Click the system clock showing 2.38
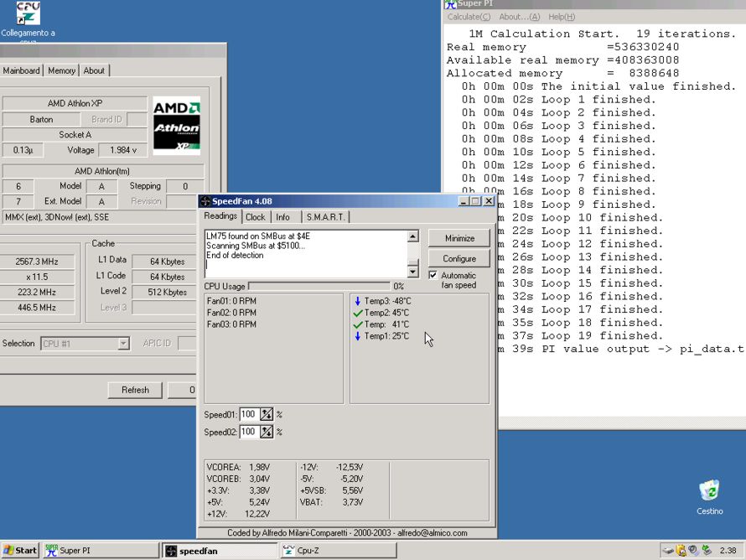Viewport: 746px width, 560px height. pos(728,551)
